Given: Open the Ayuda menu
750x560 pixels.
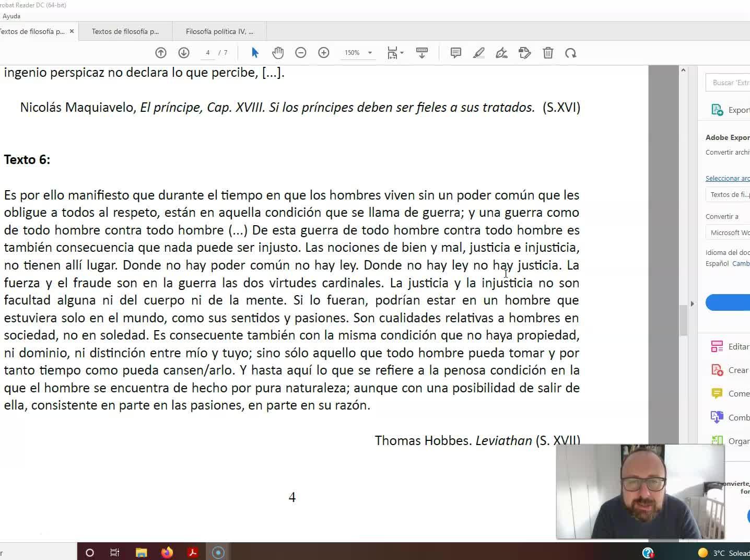Looking at the screenshot, I should [x=11, y=16].
